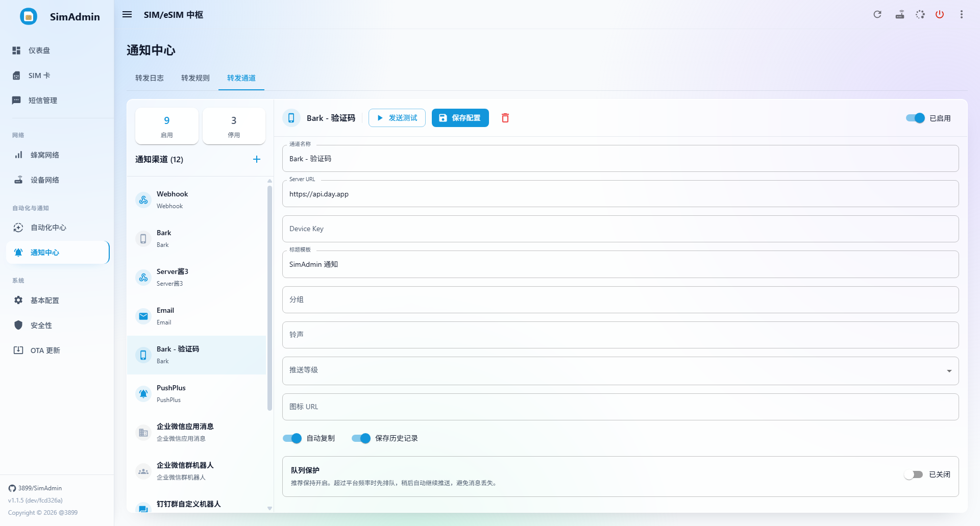The image size is (980, 526).
Task: Click the 企业微信应用消息 building icon
Action: pos(143,433)
